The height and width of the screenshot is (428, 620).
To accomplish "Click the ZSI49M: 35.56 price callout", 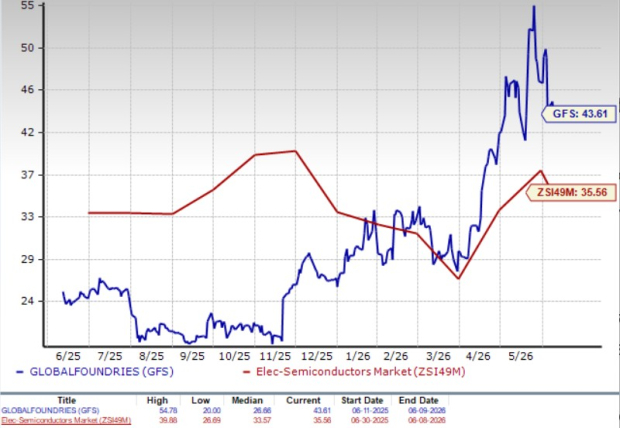I will (x=571, y=193).
